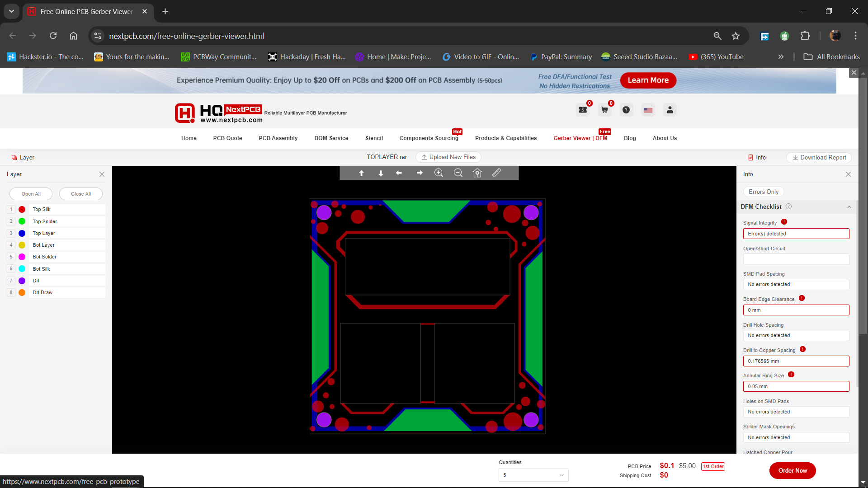
Task: Click the Board Edge Clearance warning icon
Action: coord(802,298)
